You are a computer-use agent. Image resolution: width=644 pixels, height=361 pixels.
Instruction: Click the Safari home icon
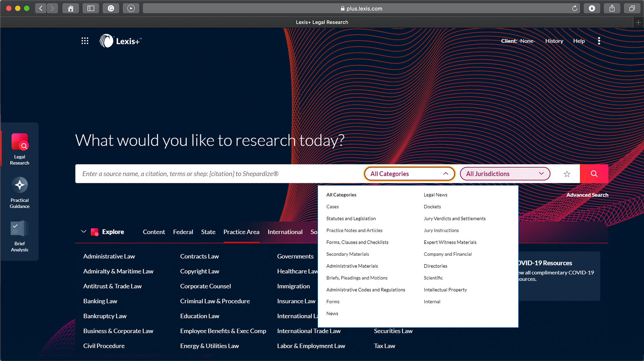pyautogui.click(x=70, y=8)
